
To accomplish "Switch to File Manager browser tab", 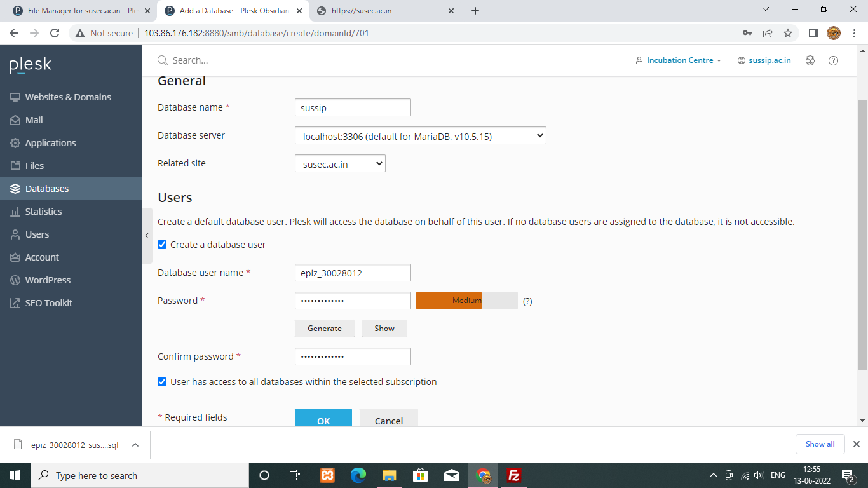I will (x=83, y=11).
